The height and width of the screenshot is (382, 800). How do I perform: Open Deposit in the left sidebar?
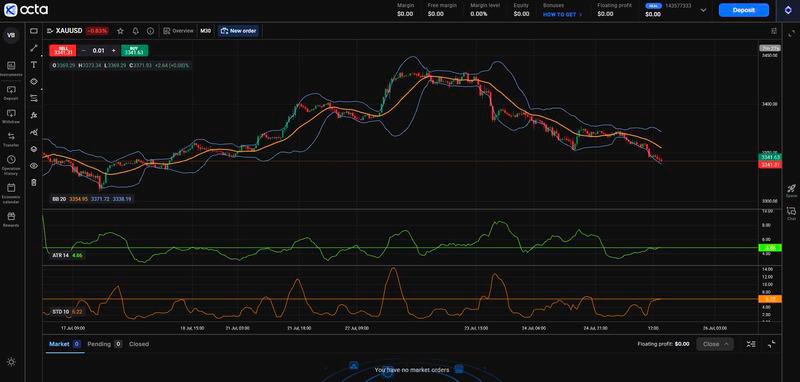[11, 92]
